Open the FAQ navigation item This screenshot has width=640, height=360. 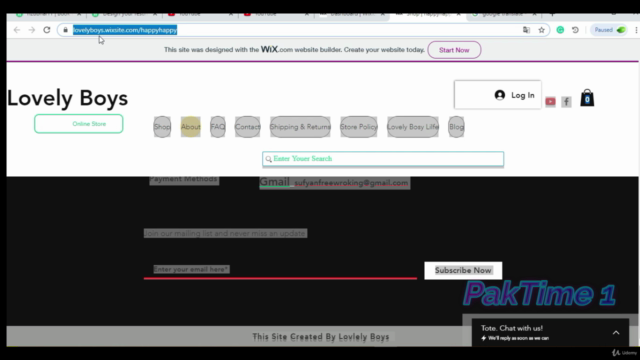pyautogui.click(x=218, y=127)
